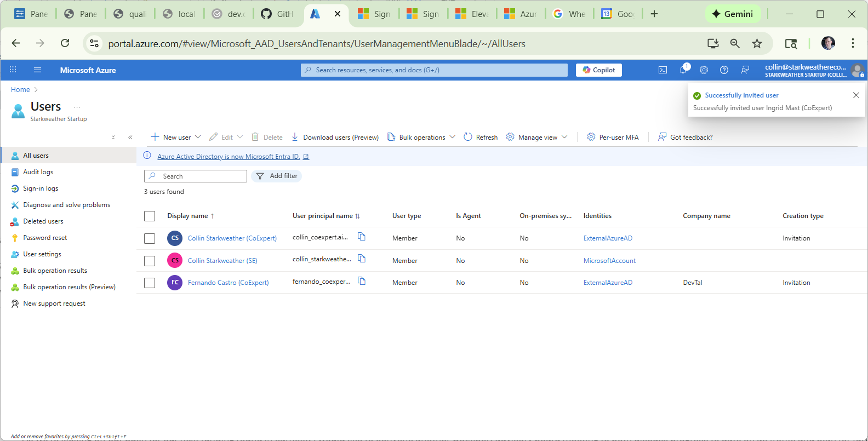Dismiss the Successfully invited user notification
The width and height of the screenshot is (868, 441).
point(856,95)
